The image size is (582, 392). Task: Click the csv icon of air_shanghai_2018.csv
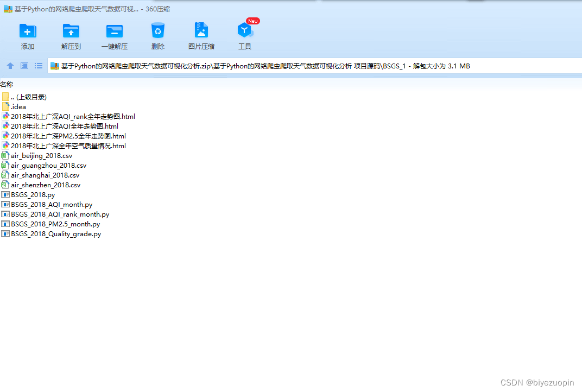pos(5,175)
